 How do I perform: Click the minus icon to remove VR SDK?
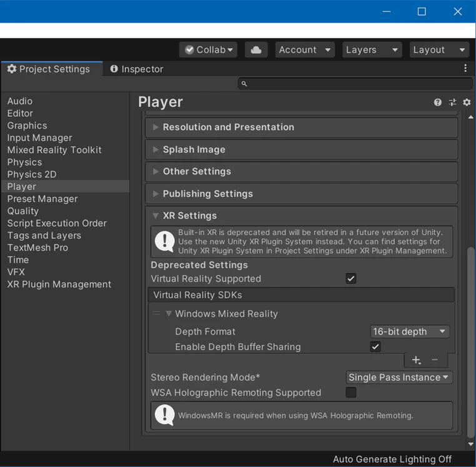click(434, 360)
